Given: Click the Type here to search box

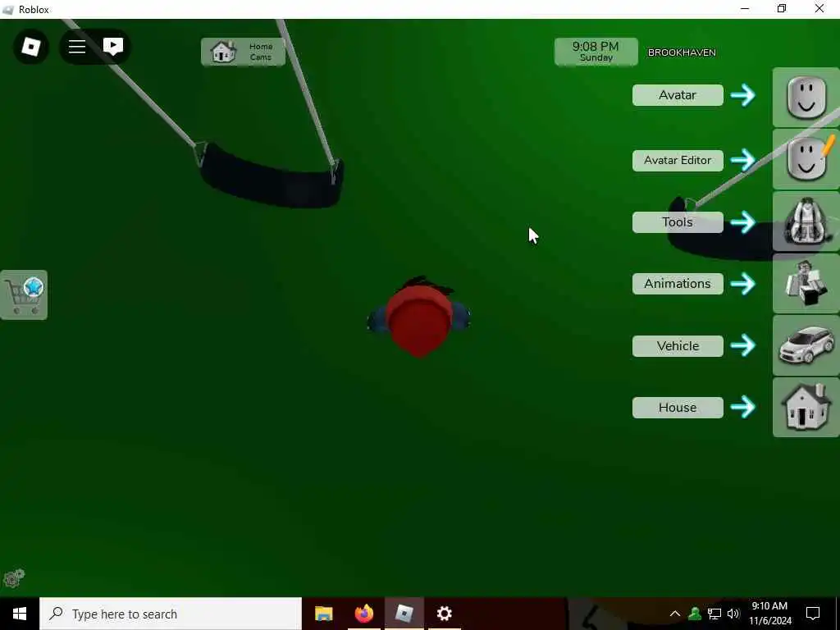Looking at the screenshot, I should (171, 614).
